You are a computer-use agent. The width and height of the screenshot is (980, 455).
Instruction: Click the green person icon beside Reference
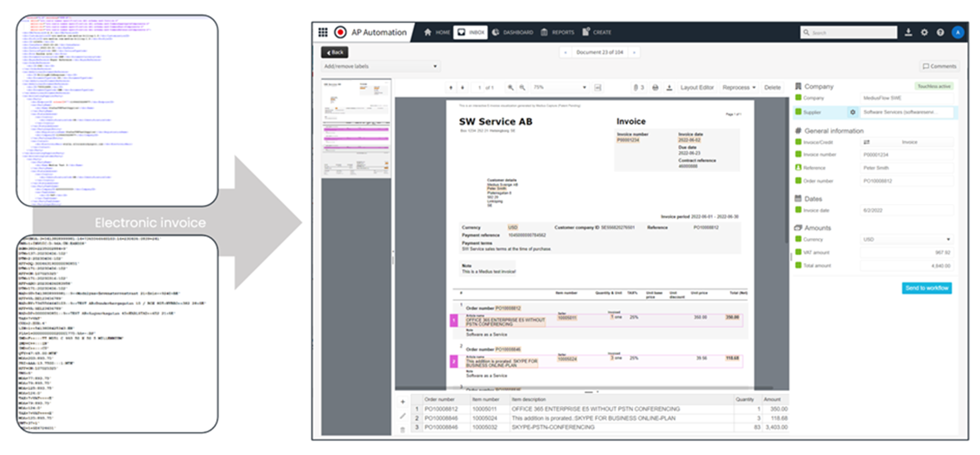(x=798, y=168)
